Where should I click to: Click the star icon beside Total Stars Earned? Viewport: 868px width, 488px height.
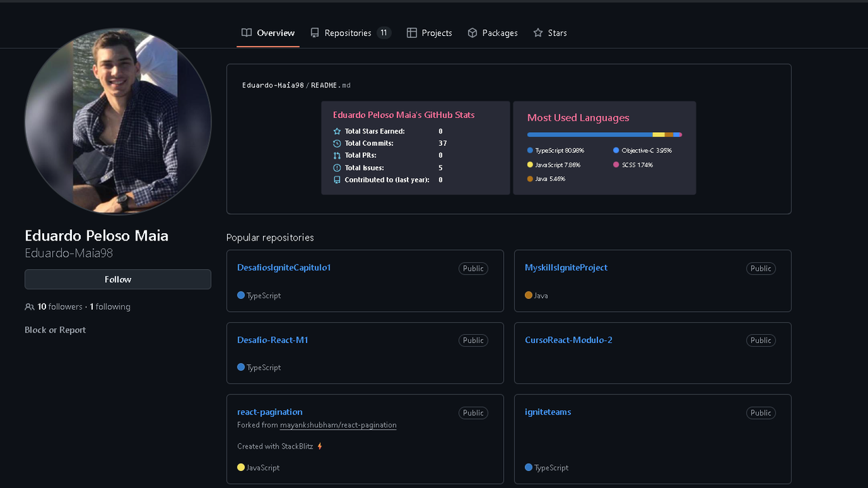tap(337, 131)
